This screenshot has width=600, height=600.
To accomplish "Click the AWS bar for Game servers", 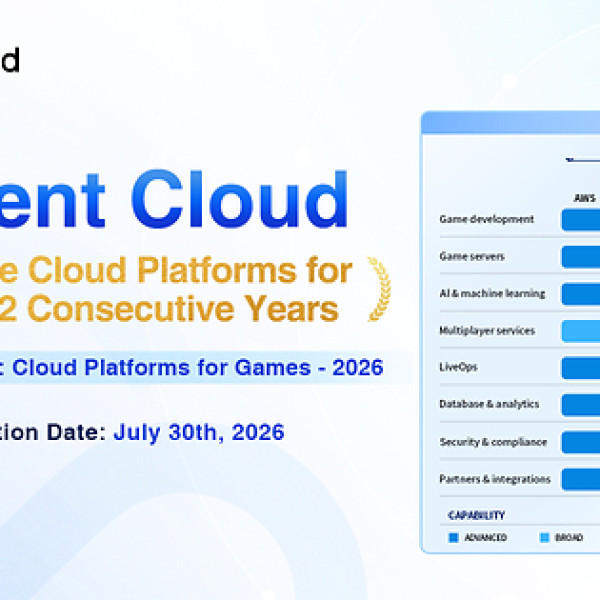I will click(581, 257).
